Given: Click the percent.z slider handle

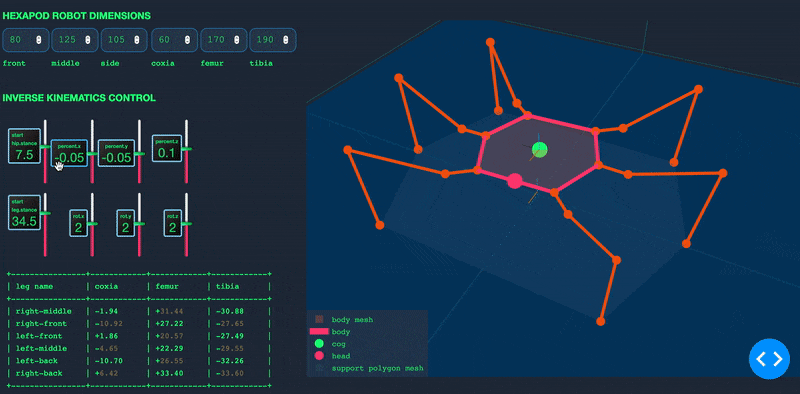Looking at the screenshot, I should (x=186, y=149).
